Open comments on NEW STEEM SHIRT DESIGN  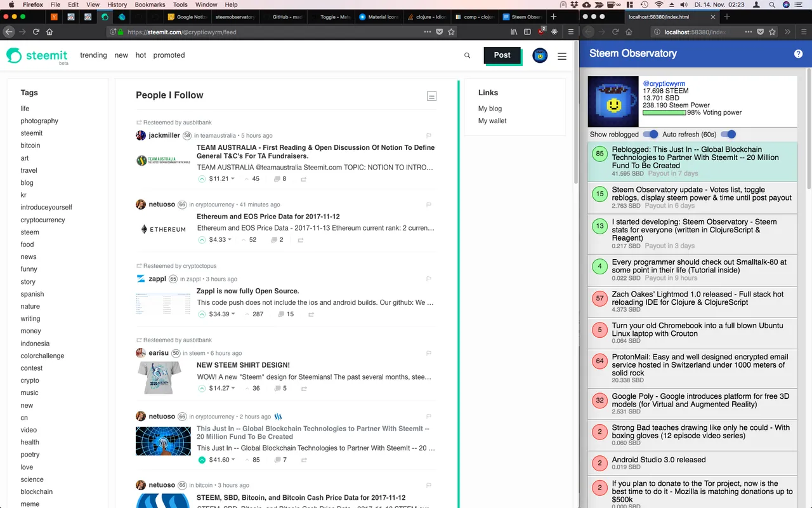[280, 389]
